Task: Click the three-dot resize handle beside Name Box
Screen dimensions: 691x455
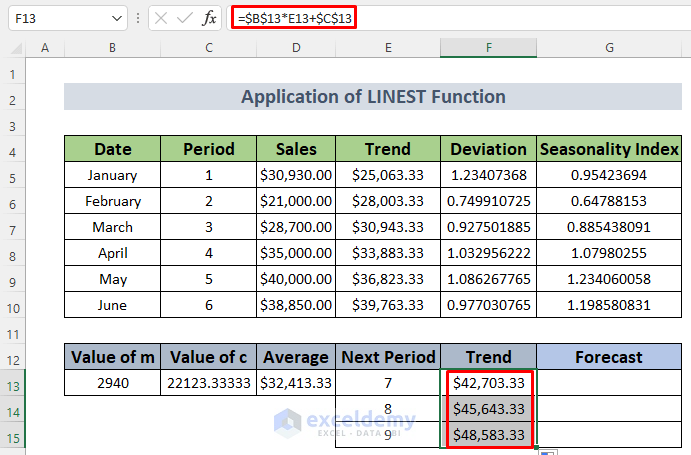Action: pyautogui.click(x=139, y=18)
